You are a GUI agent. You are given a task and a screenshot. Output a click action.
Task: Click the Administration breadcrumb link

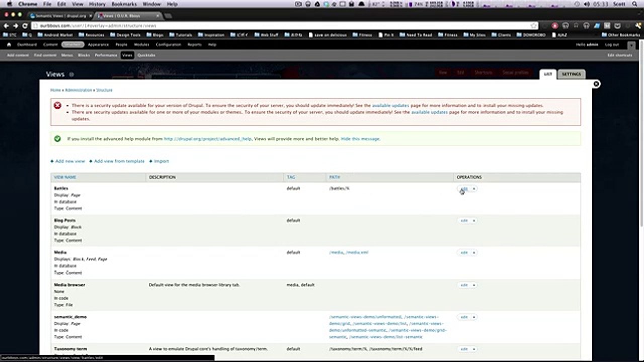(78, 90)
